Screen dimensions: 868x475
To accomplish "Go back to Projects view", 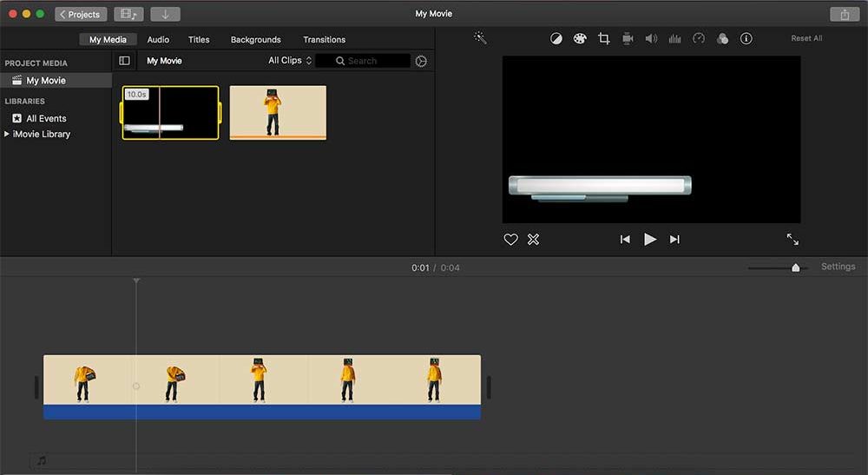I will [81, 14].
